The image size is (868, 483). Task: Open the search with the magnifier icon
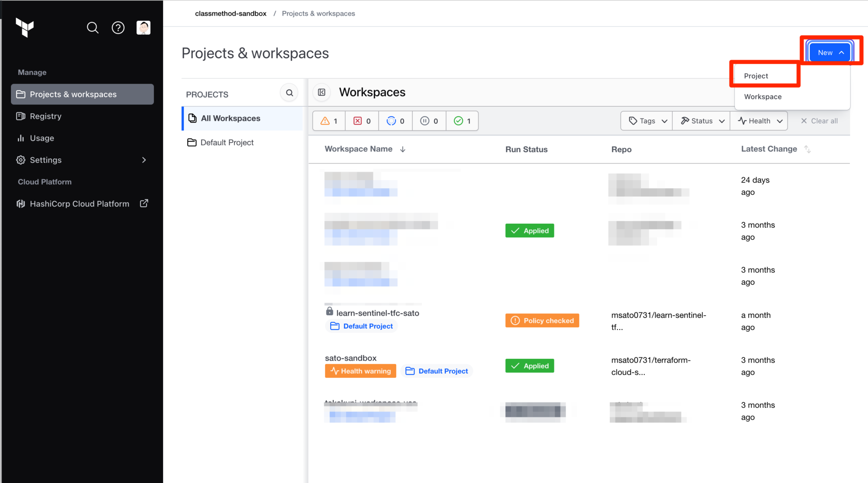[93, 28]
